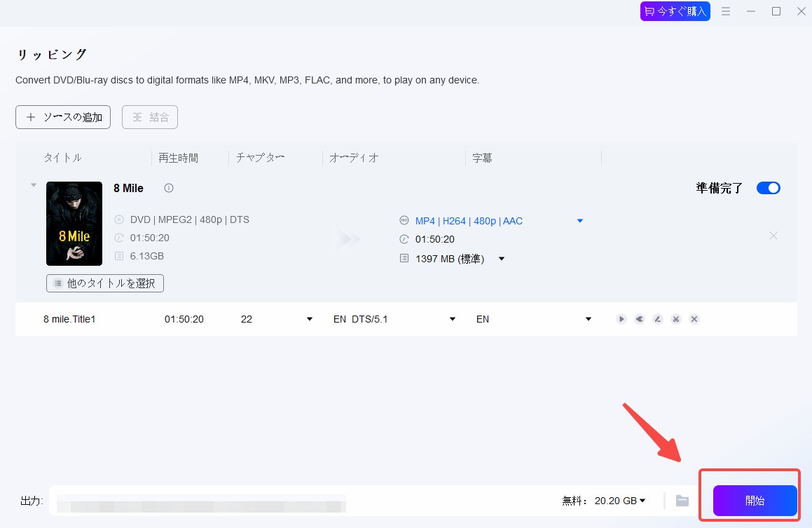The image size is (812, 528).
Task: Click the 今すぐ購入 purchase button
Action: point(675,11)
